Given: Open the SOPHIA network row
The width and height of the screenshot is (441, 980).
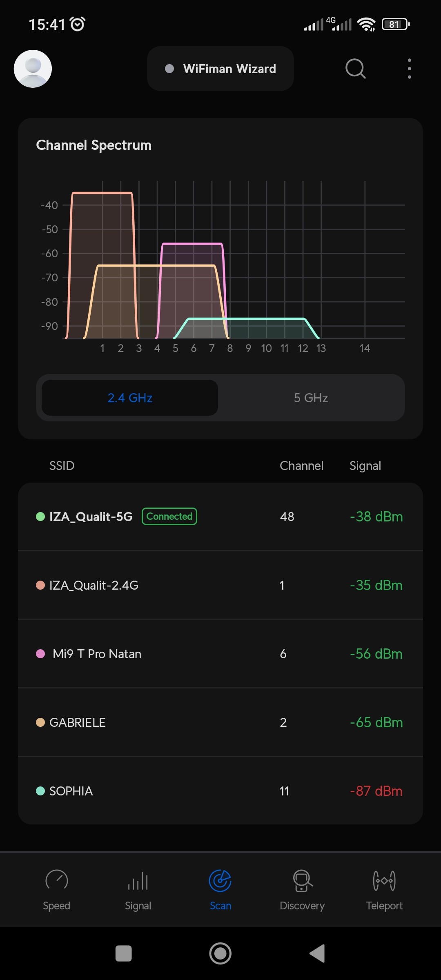Looking at the screenshot, I should (220, 791).
